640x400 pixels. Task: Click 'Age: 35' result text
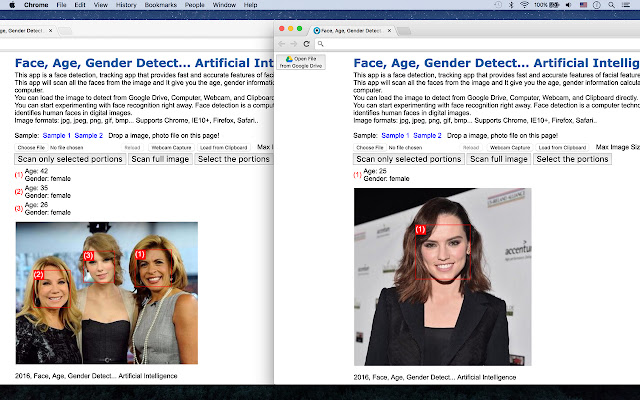36,188
